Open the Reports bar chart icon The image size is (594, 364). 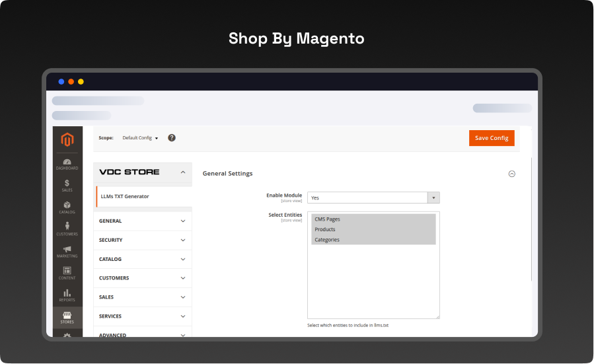[x=67, y=295]
